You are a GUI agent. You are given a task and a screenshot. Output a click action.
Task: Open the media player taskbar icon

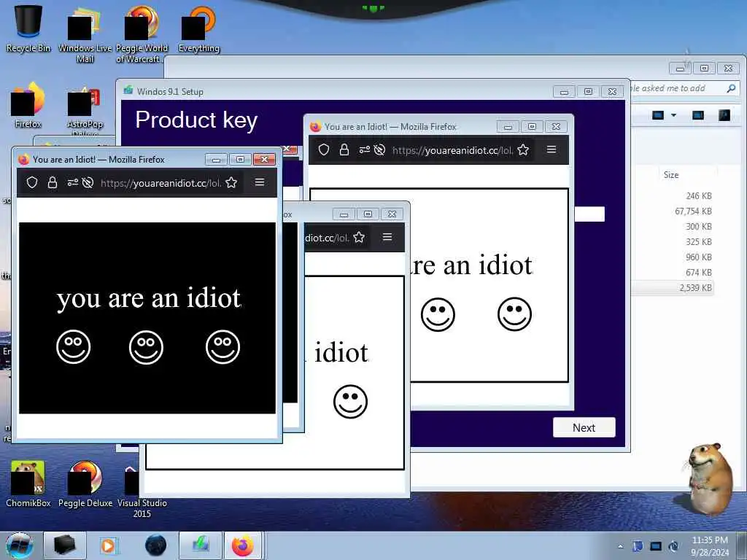pos(108,545)
